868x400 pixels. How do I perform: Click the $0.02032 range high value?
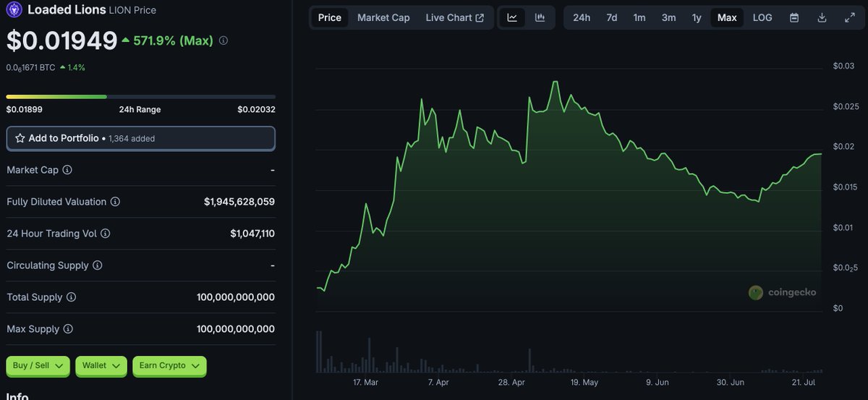pyautogui.click(x=256, y=110)
